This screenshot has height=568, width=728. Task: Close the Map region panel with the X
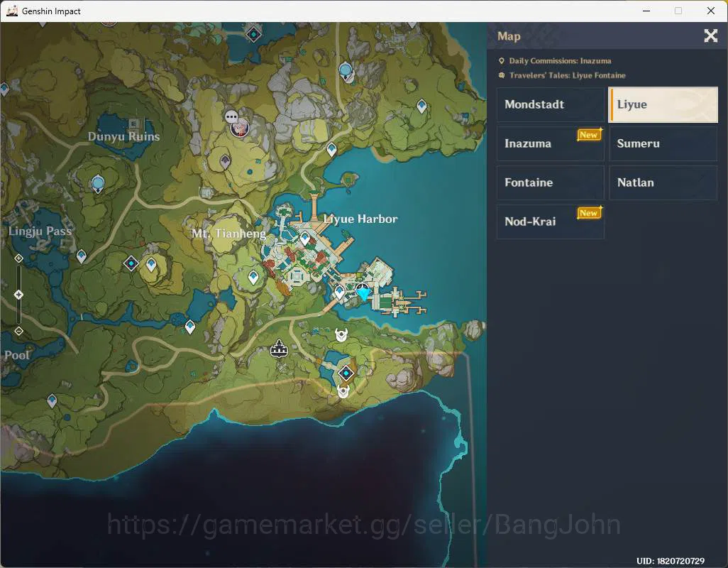click(710, 35)
